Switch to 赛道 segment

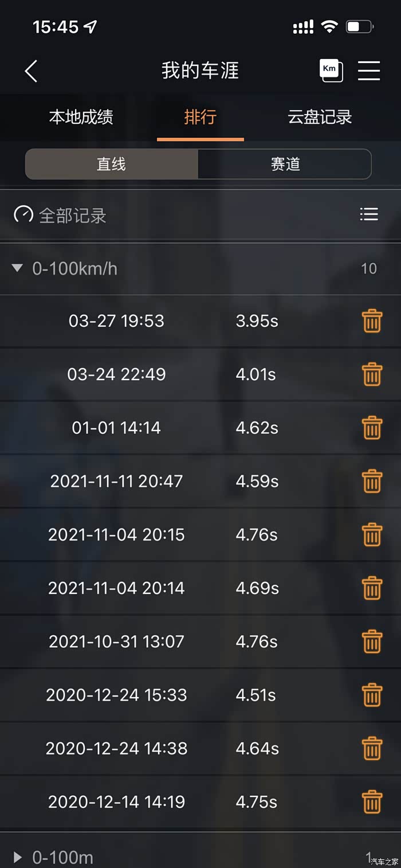tap(285, 165)
